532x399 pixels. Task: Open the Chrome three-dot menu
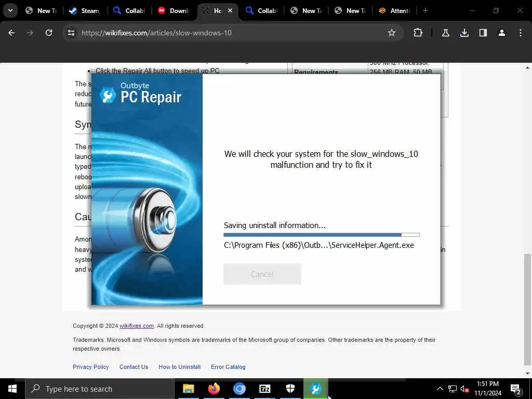pyautogui.click(x=521, y=33)
